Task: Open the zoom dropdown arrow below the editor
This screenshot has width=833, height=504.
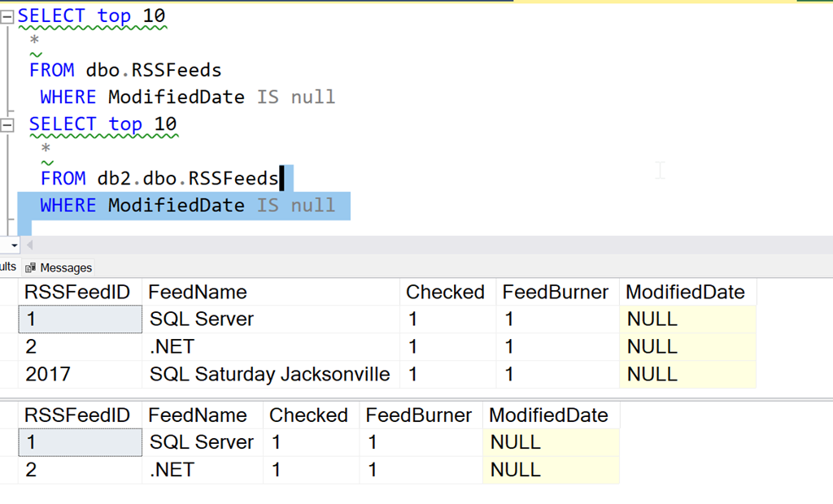Action: [x=14, y=245]
